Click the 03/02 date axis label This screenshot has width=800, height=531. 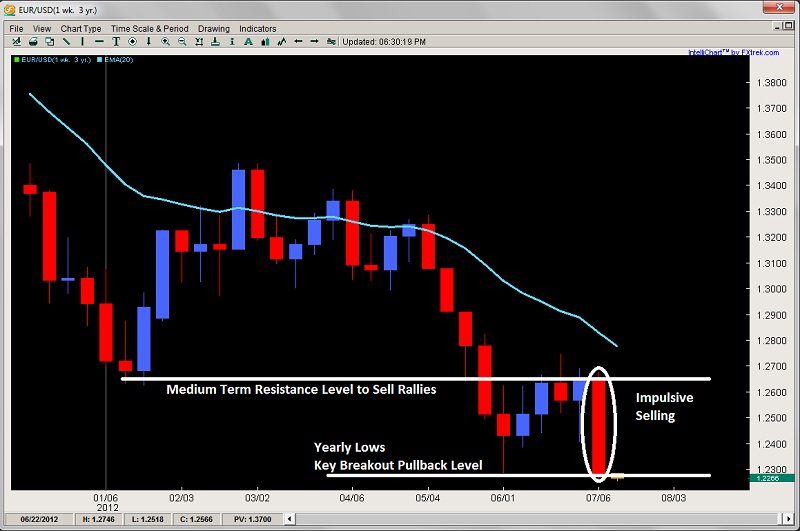(257, 498)
